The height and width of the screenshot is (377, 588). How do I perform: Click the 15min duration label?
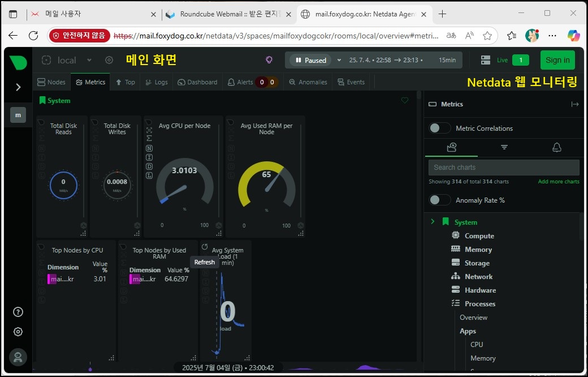(x=447, y=60)
